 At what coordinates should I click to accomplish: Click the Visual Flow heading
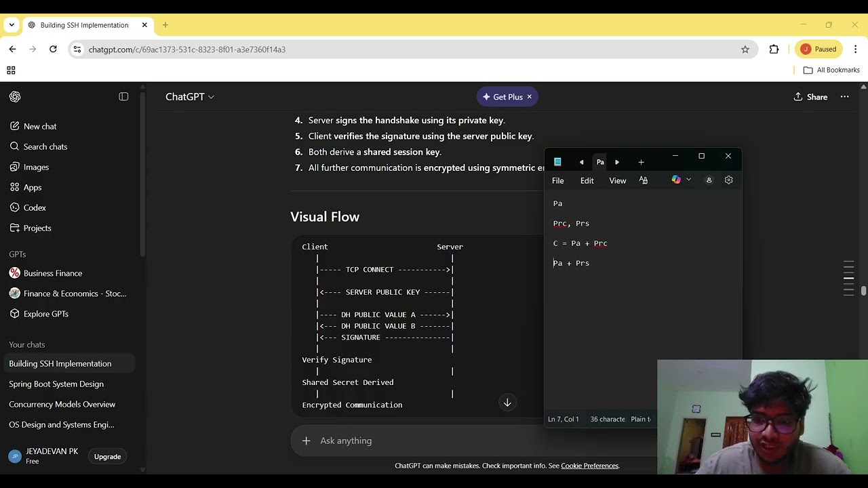click(x=325, y=217)
